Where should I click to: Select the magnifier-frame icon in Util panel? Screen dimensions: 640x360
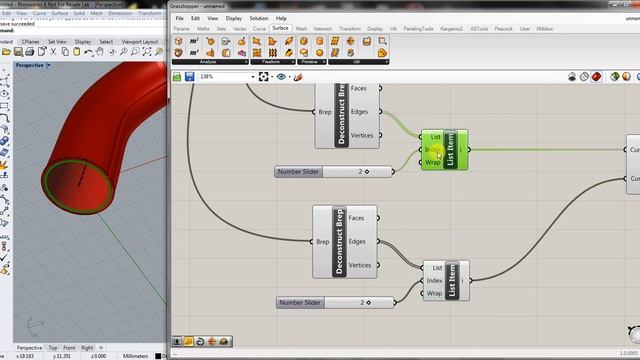tap(382, 41)
